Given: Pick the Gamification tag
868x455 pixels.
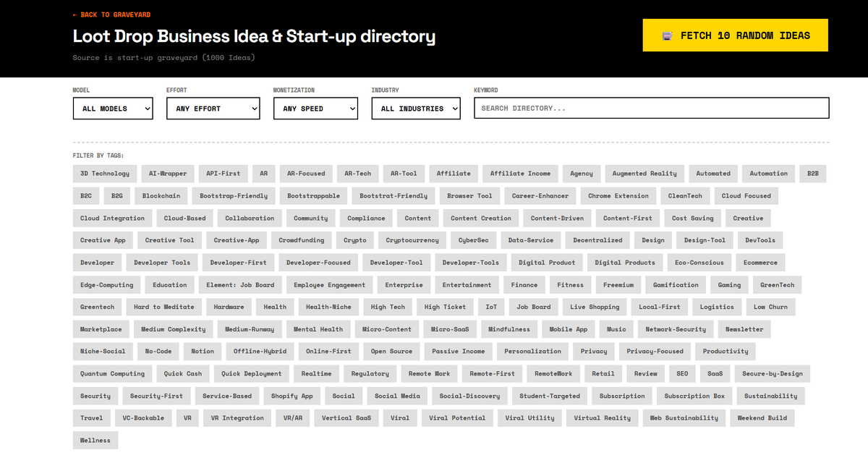Looking at the screenshot, I should tap(676, 285).
